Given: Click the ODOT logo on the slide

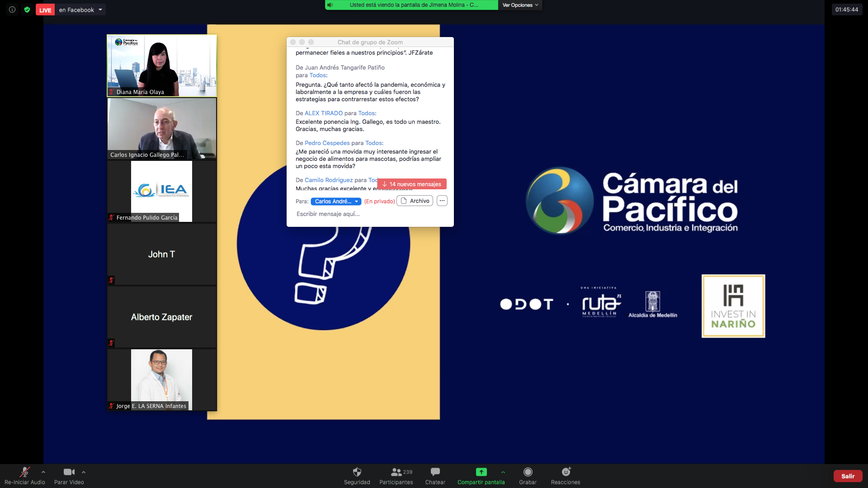Looking at the screenshot, I should point(527,304).
